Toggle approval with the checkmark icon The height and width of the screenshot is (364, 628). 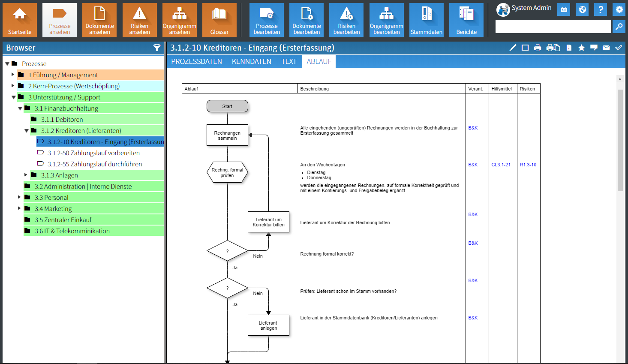click(x=619, y=48)
